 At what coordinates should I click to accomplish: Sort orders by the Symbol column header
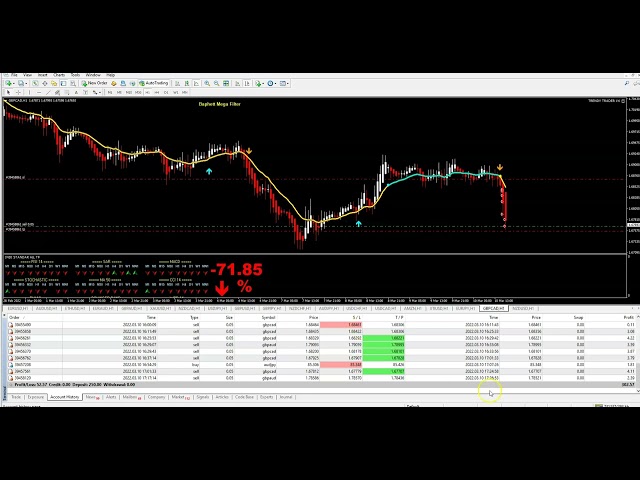coord(269,317)
